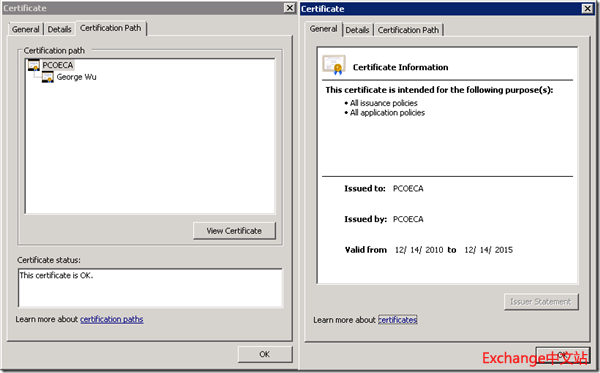600x373 pixels.
Task: Click the PCOECA certificate icon in the certification path tree
Action: coord(34,65)
